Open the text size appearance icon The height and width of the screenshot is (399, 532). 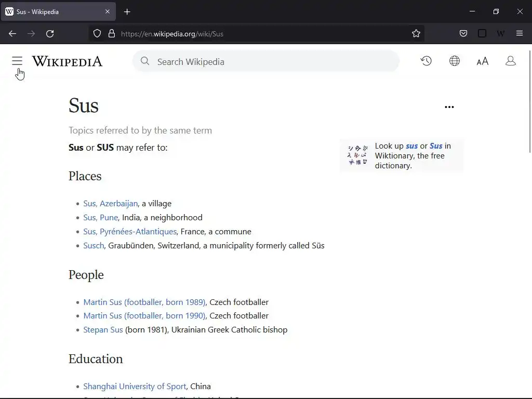pyautogui.click(x=483, y=61)
